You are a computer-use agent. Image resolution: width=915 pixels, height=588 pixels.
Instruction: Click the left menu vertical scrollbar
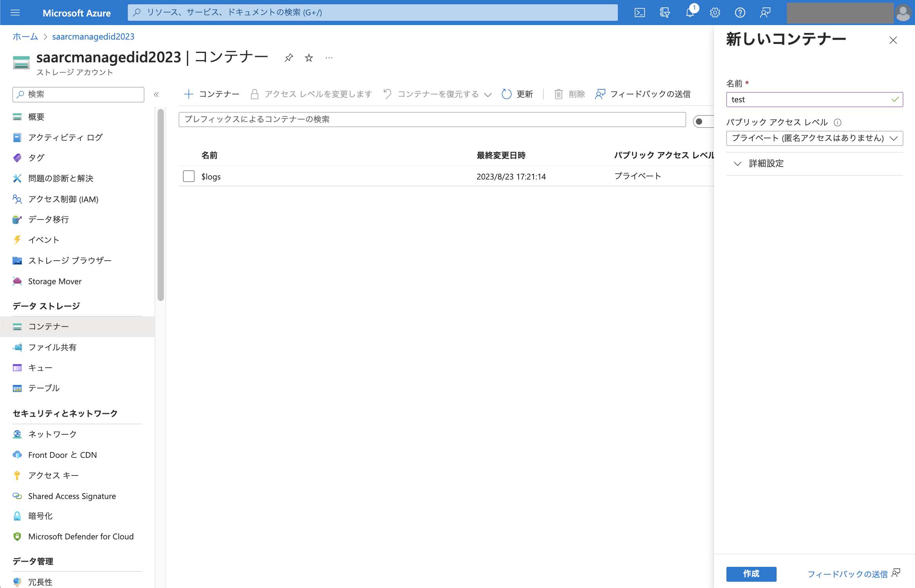[x=161, y=205]
